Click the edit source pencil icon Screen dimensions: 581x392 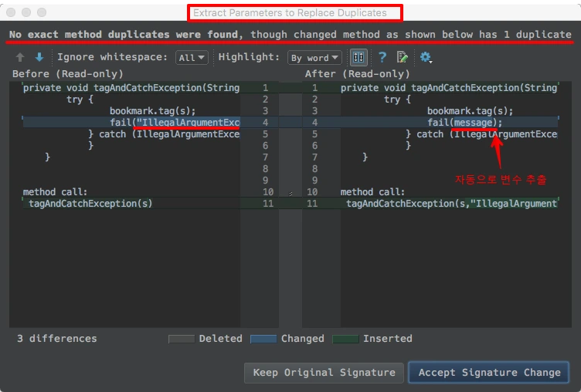[x=402, y=57]
